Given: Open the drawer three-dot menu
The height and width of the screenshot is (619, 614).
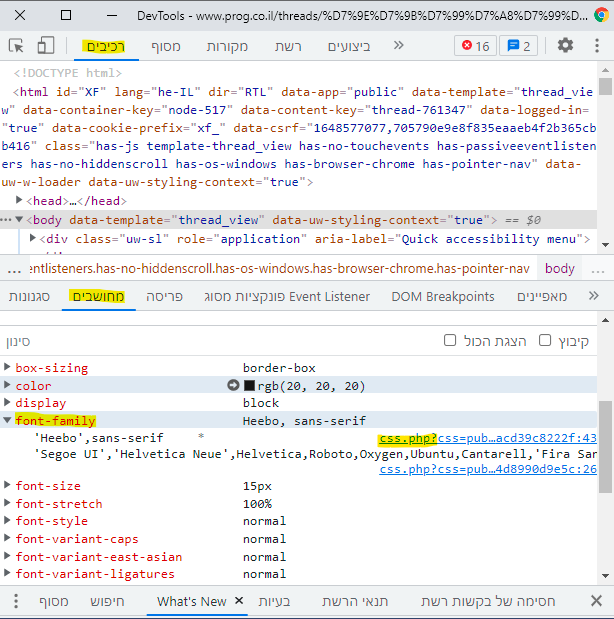Looking at the screenshot, I should 16,601.
